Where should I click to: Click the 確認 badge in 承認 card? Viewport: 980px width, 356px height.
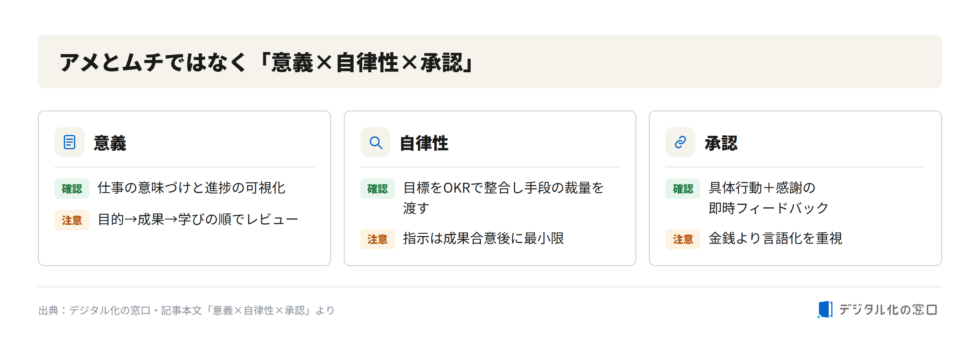(x=683, y=189)
